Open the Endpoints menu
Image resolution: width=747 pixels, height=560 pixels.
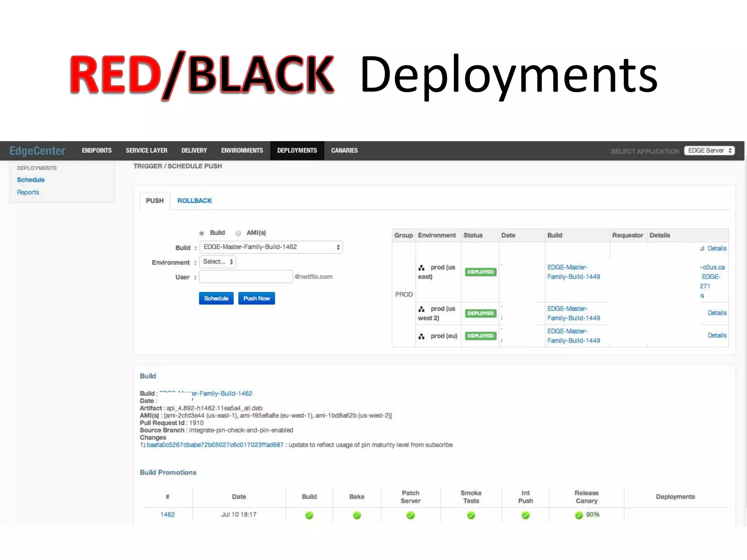click(x=97, y=151)
